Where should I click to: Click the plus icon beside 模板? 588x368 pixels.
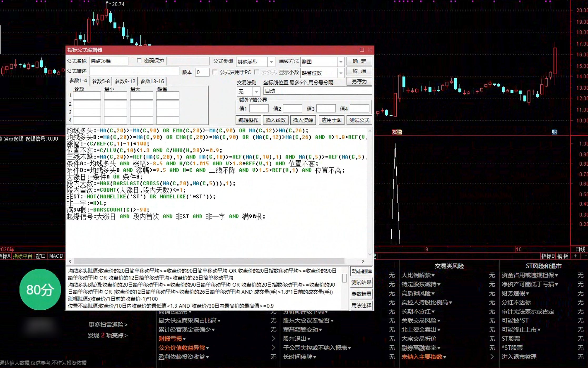click(x=576, y=256)
